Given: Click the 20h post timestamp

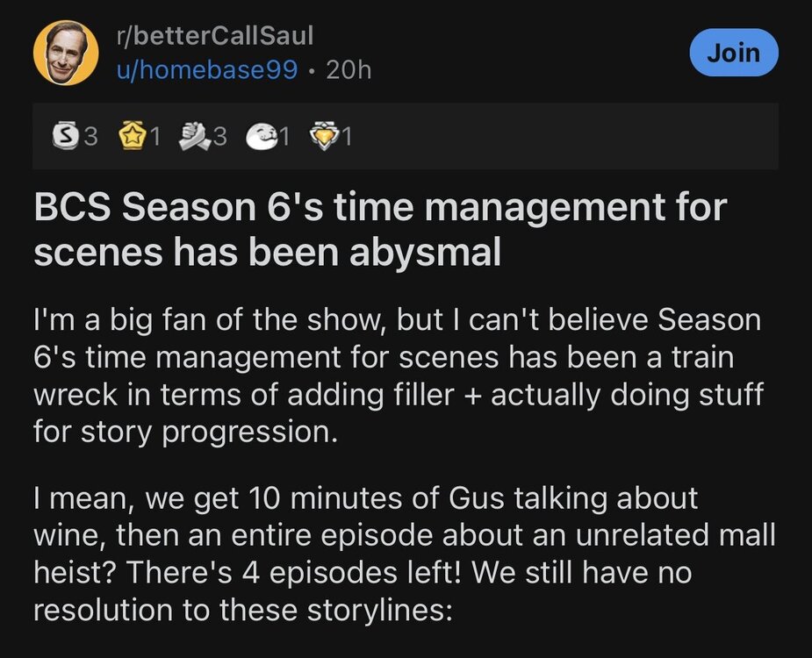Looking at the screenshot, I should [x=349, y=69].
